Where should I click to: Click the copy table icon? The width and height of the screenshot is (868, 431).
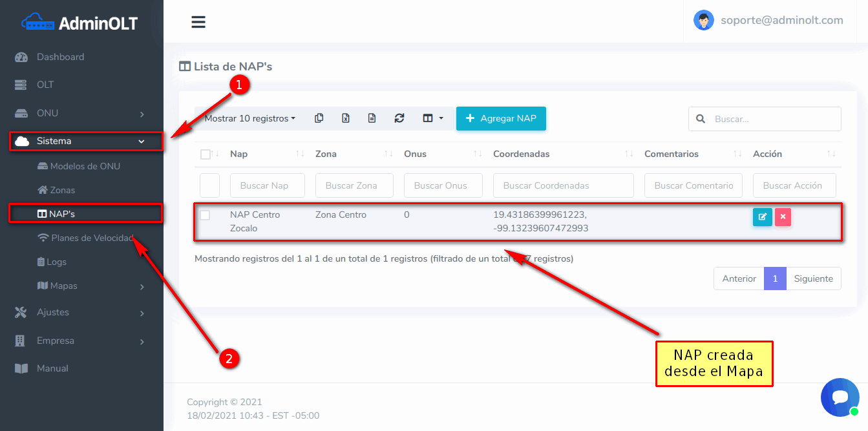click(319, 118)
